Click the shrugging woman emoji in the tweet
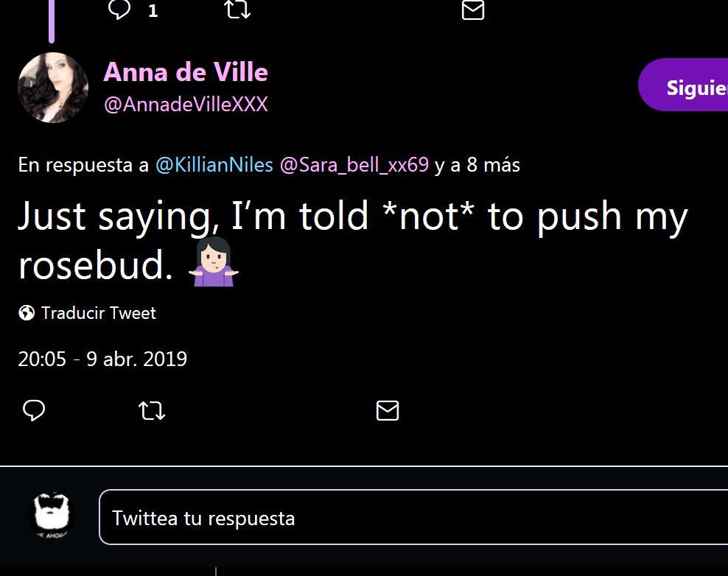Screen dimensions: 728x576 (x=214, y=264)
